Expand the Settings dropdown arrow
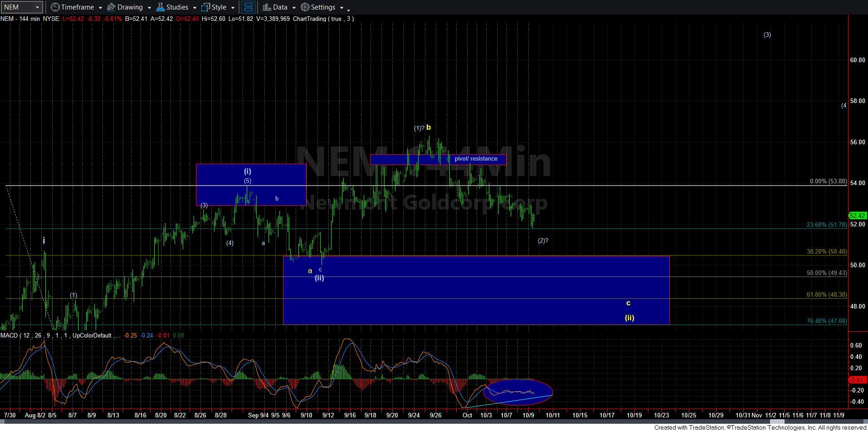 coord(341,8)
